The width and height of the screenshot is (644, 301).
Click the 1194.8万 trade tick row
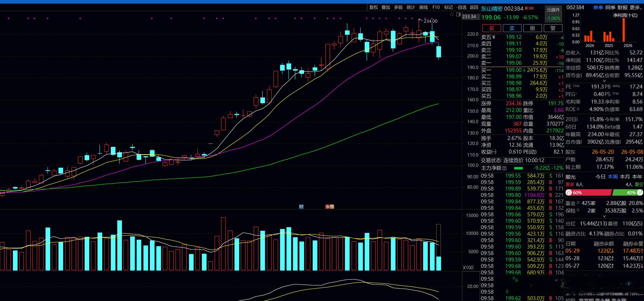522,195
